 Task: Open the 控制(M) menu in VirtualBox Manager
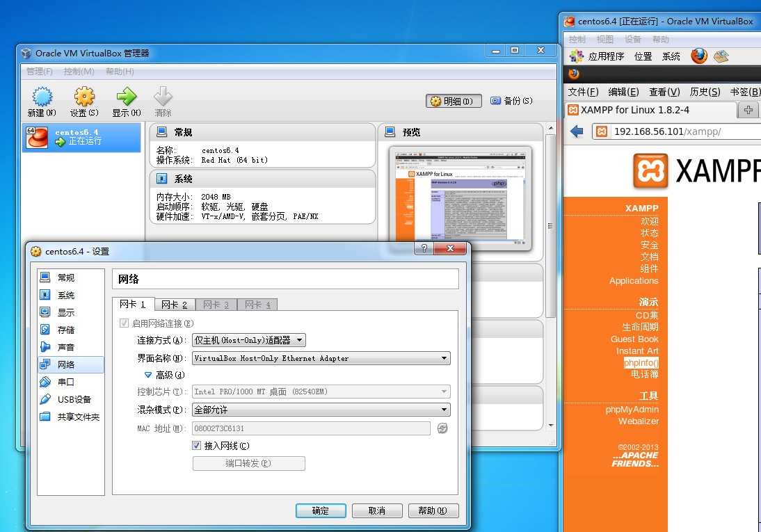tap(79, 72)
